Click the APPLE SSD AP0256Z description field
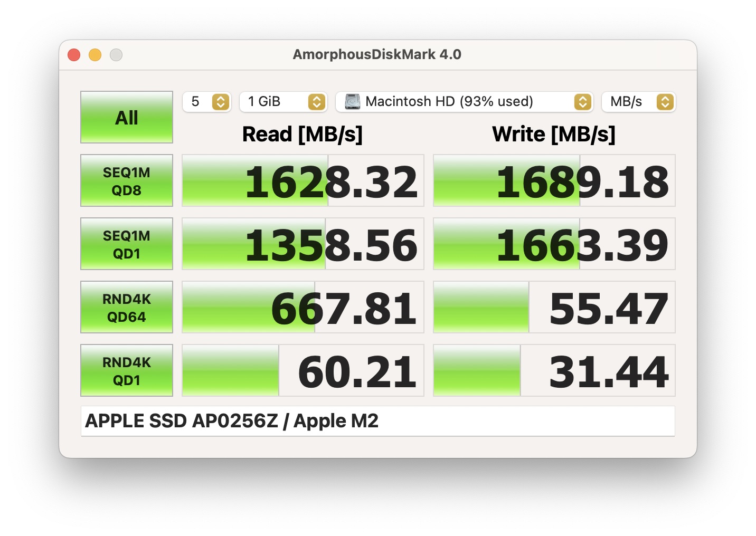 (x=378, y=421)
